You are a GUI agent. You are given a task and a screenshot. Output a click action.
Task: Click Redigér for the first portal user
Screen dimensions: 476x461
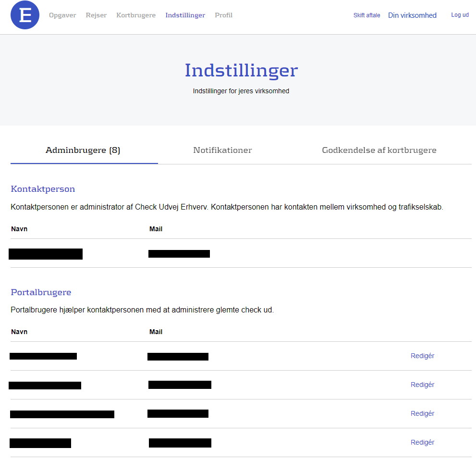pyautogui.click(x=422, y=356)
